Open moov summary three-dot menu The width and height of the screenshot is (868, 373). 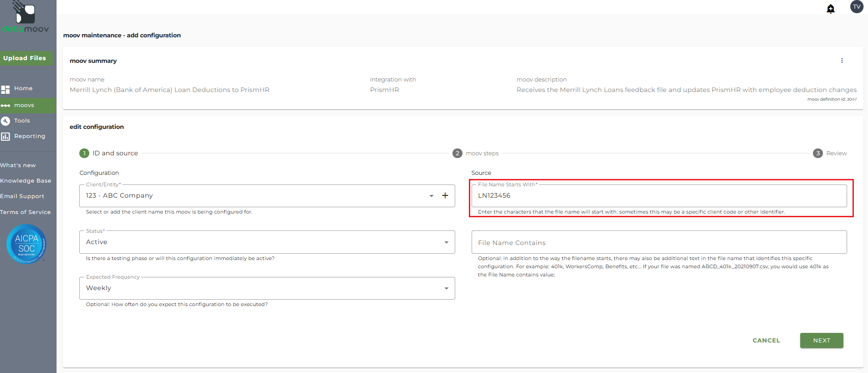pyautogui.click(x=842, y=61)
